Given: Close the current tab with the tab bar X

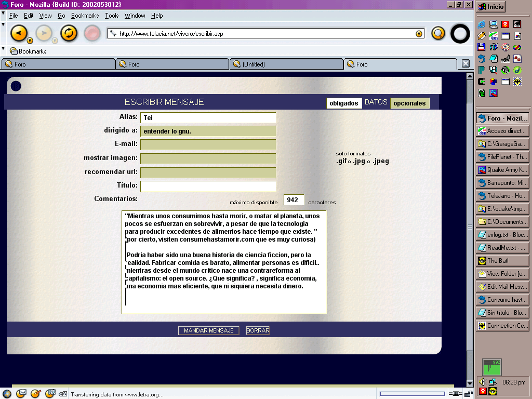Looking at the screenshot, I should 466,63.
